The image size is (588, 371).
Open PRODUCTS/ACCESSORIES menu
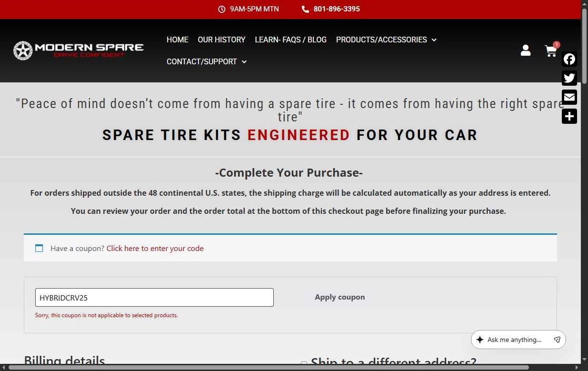[x=381, y=40]
